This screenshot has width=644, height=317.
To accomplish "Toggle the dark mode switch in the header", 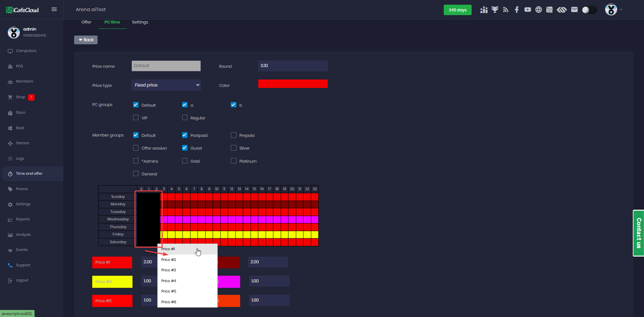I will pyautogui.click(x=589, y=10).
